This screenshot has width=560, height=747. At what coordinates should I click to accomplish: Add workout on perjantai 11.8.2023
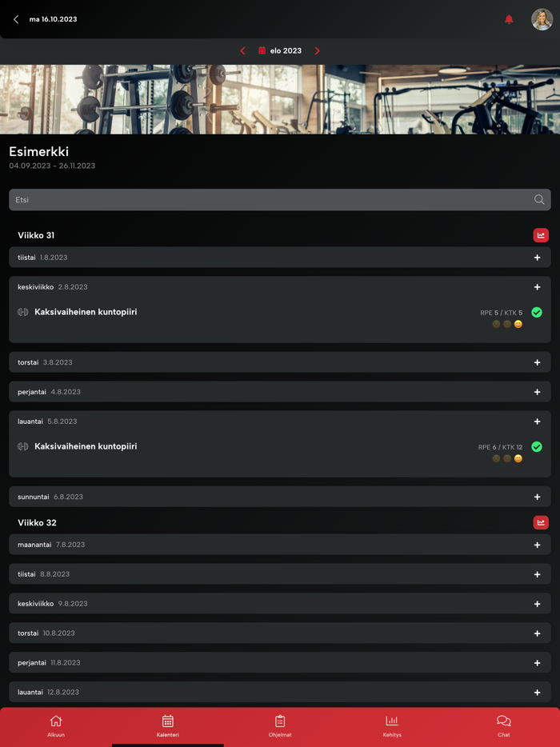click(537, 663)
